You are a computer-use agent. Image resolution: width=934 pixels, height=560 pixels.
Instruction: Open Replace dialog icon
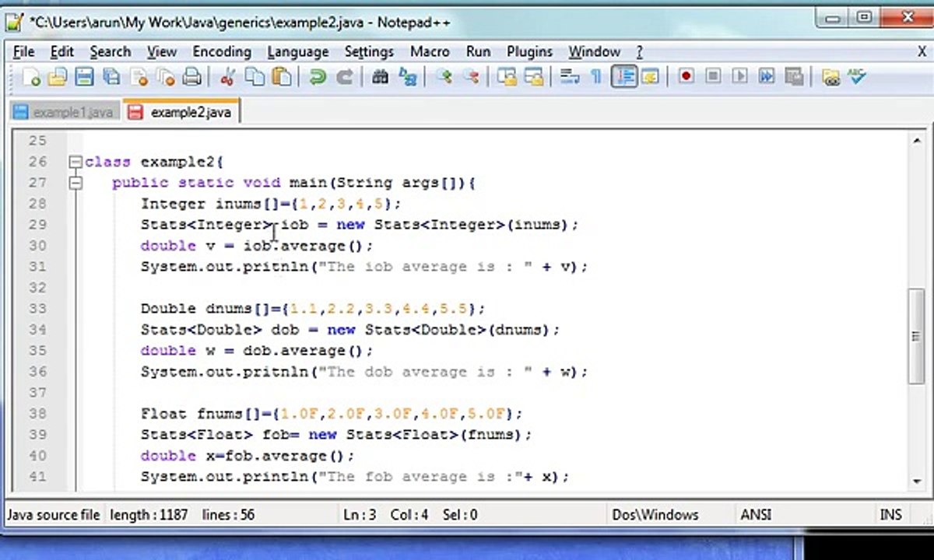[407, 77]
